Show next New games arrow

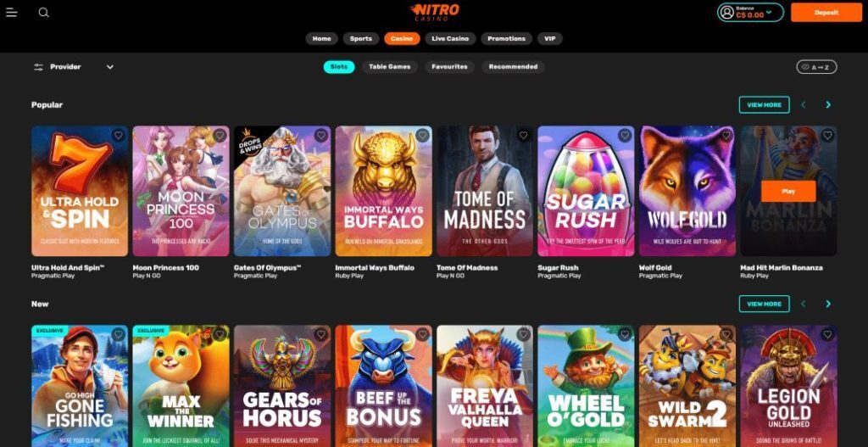pos(828,304)
